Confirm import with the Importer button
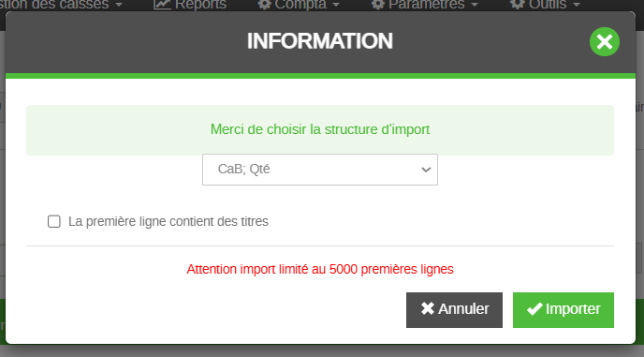Image resolution: width=644 pixels, height=357 pixels. (x=563, y=310)
